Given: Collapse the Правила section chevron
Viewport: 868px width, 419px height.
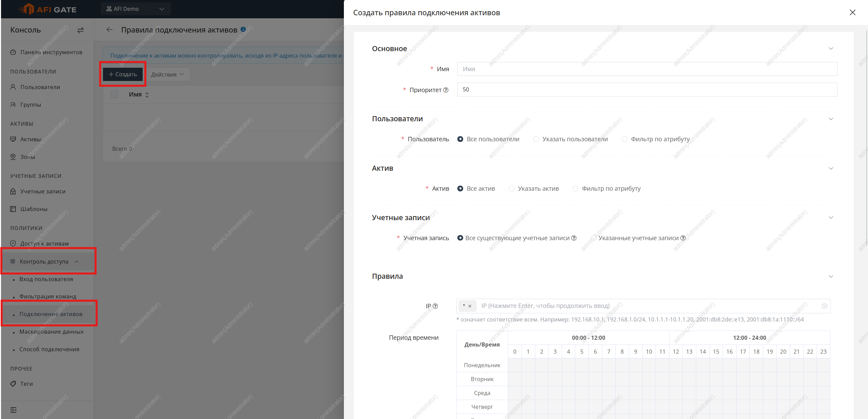Looking at the screenshot, I should [x=831, y=276].
